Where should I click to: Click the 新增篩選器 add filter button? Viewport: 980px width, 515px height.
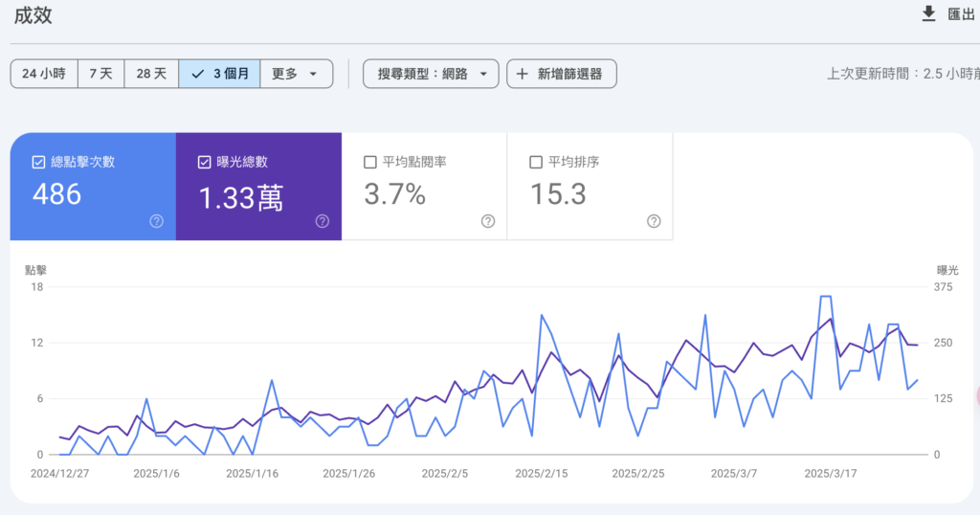click(561, 74)
